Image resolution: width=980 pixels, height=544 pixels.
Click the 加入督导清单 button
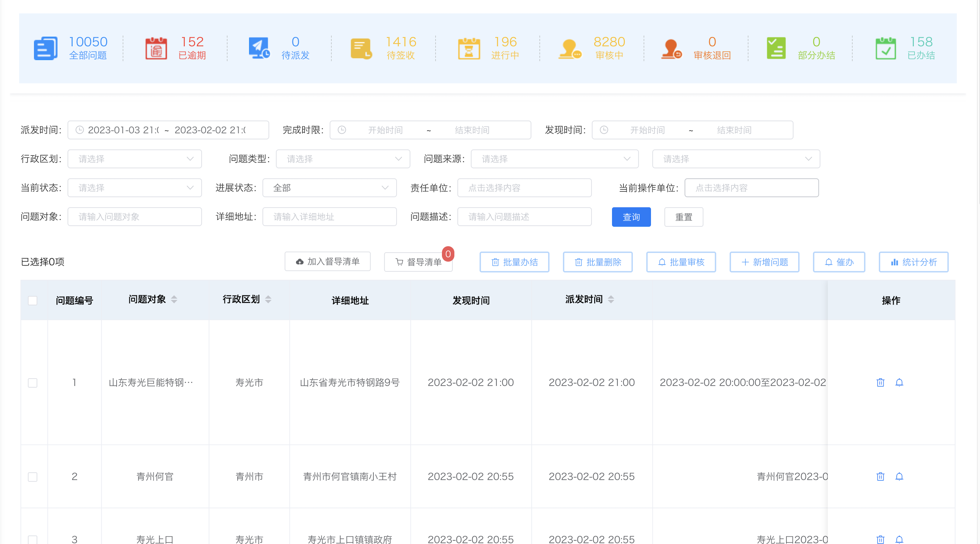coord(327,262)
